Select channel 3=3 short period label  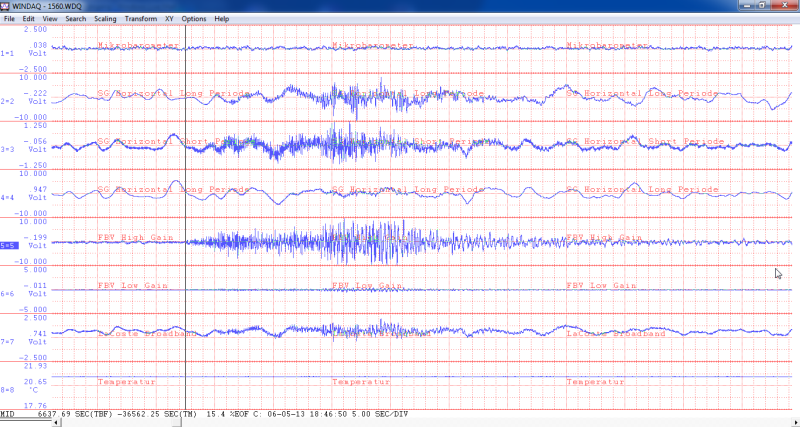(7, 149)
